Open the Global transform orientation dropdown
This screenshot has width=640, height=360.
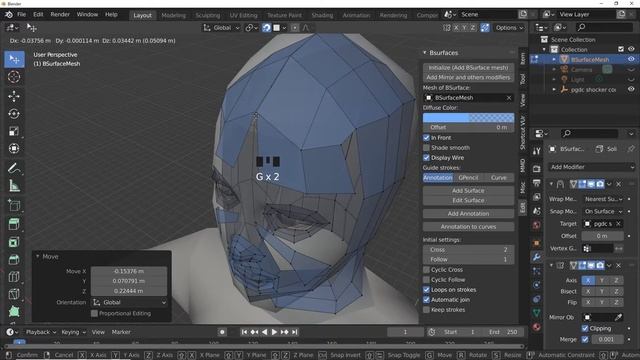click(x=222, y=28)
